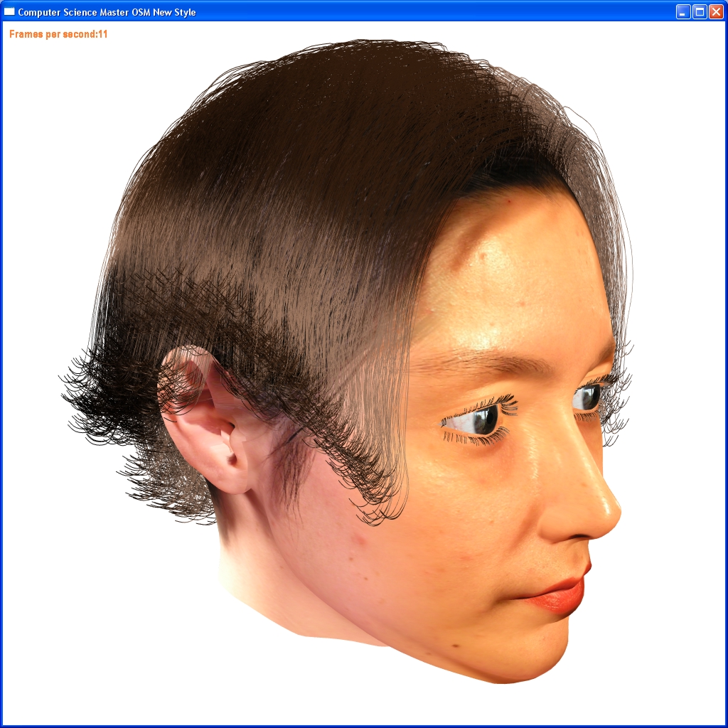Maximize the Computer Science Master OSM window
Viewport: 728px width, 728px height.
click(x=700, y=12)
